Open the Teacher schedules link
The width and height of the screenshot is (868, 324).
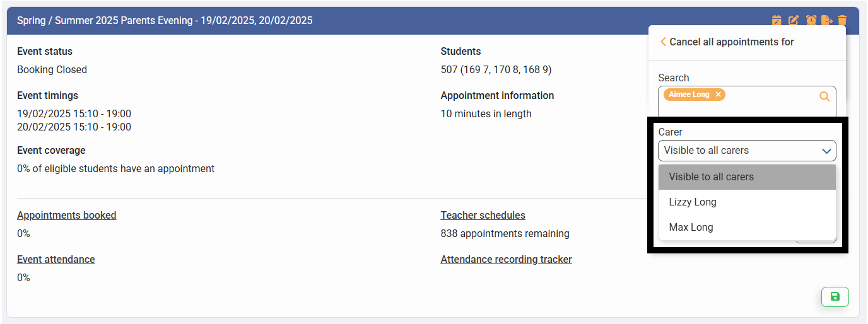coord(483,215)
